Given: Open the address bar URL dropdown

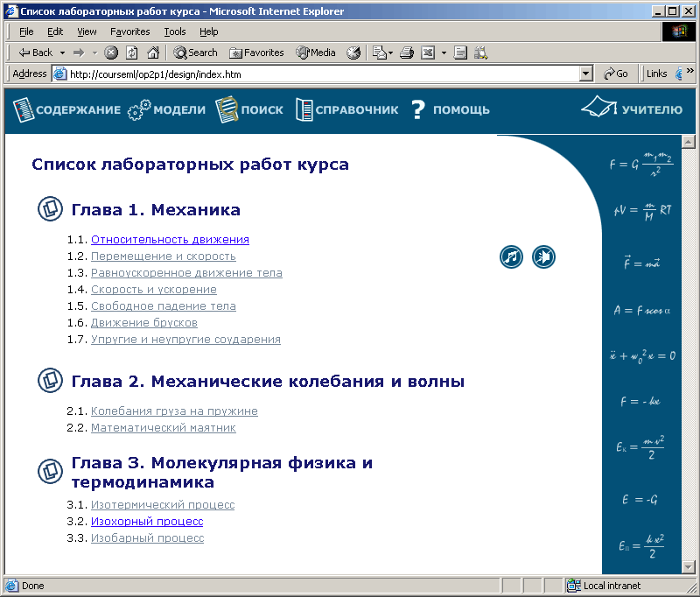Looking at the screenshot, I should pos(586,74).
